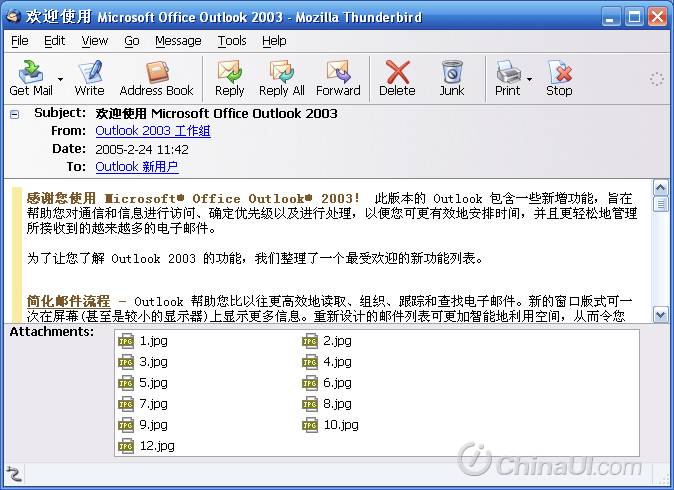The width and height of the screenshot is (674, 490).
Task: Mark message as Junk
Action: tap(452, 73)
